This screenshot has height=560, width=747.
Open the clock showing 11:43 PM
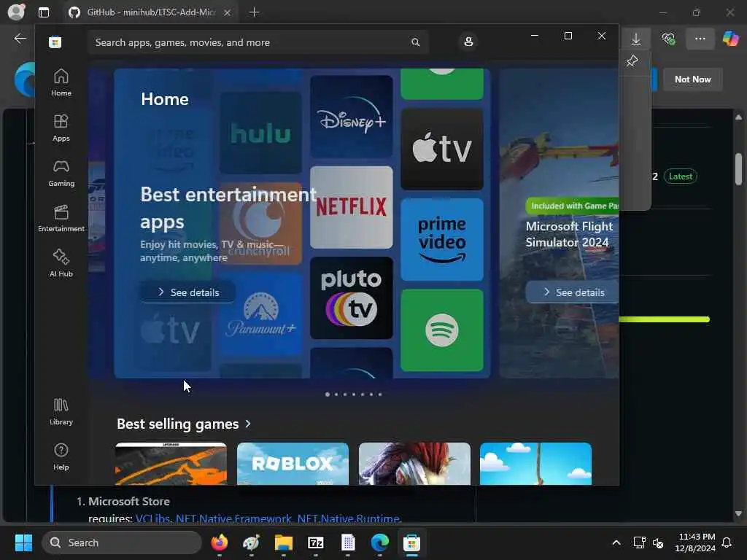point(695,542)
